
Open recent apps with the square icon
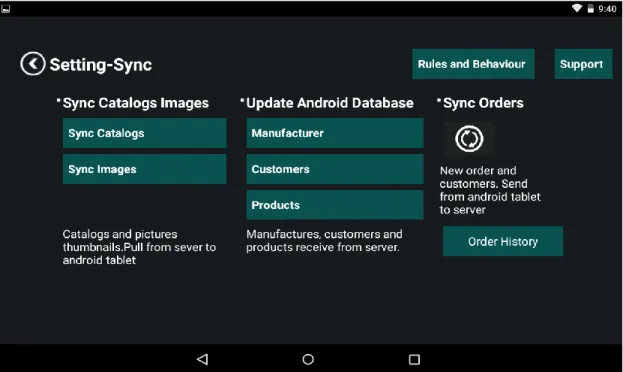[x=414, y=359]
